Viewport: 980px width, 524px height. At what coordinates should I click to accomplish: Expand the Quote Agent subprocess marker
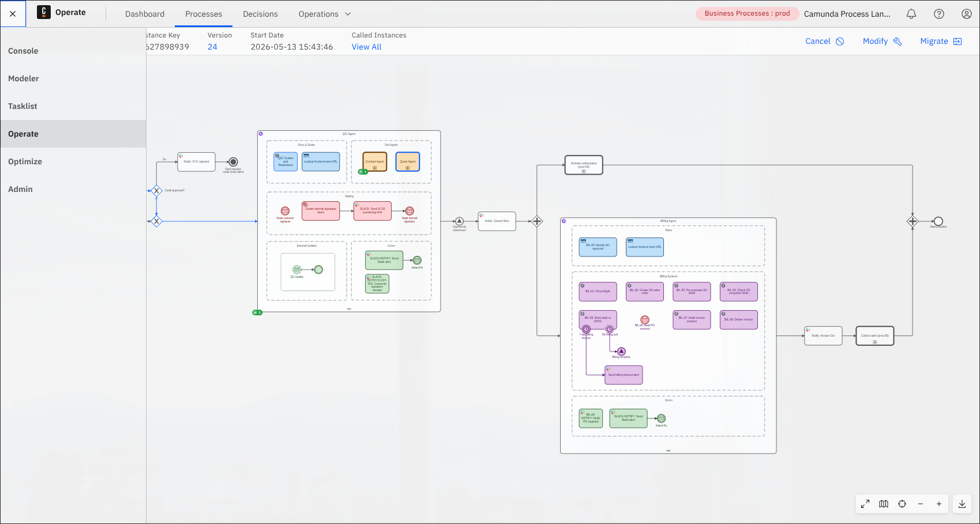[x=408, y=168]
